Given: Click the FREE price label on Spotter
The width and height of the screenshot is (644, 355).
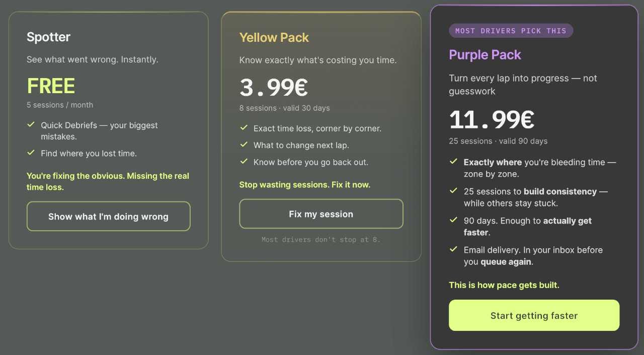Looking at the screenshot, I should (x=51, y=86).
